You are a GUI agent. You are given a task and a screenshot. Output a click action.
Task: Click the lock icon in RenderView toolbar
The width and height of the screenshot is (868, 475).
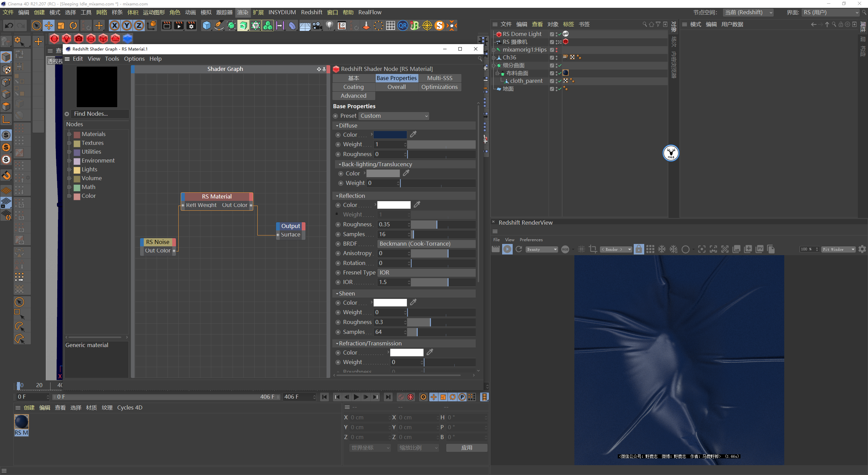tap(638, 249)
